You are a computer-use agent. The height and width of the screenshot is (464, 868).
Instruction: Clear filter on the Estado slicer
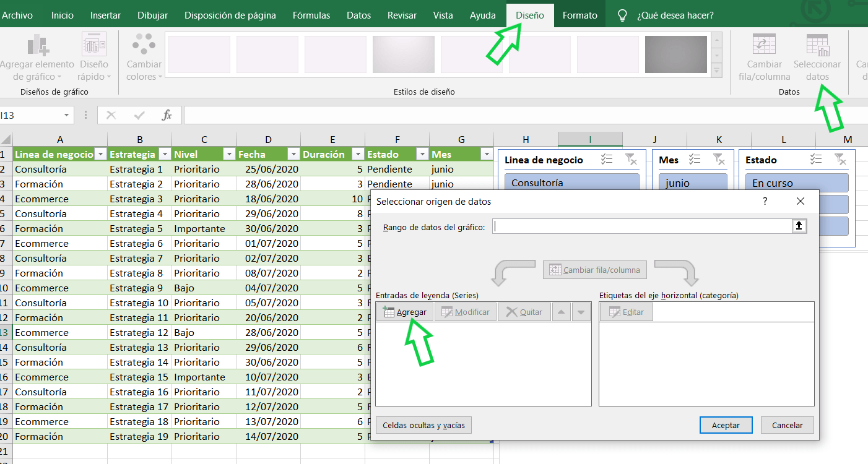[840, 160]
